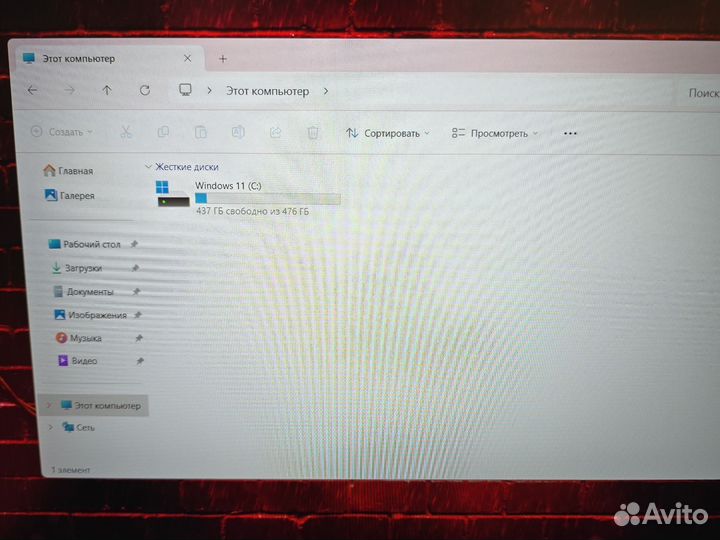Click chevron before Этот компьютер breadcrumb

click(209, 90)
